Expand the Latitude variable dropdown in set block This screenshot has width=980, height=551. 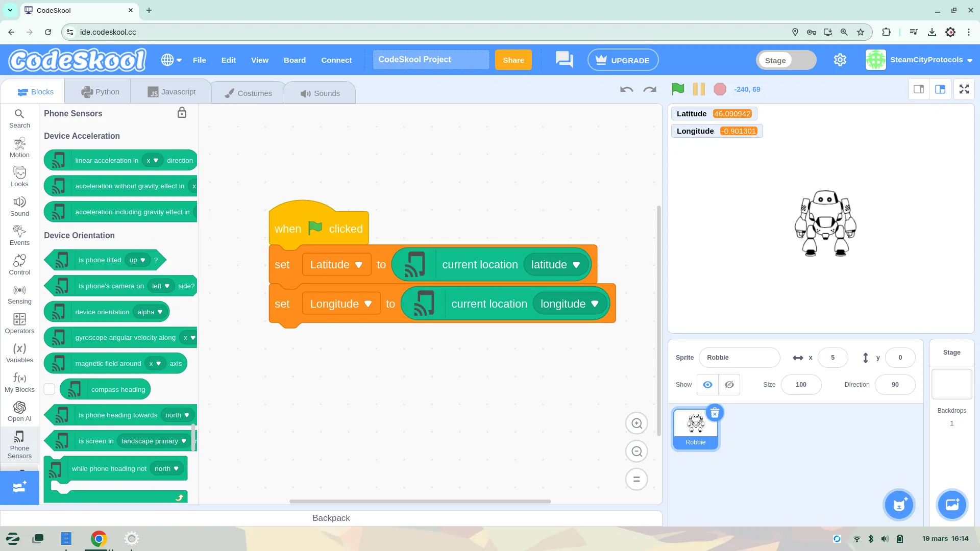pyautogui.click(x=358, y=265)
